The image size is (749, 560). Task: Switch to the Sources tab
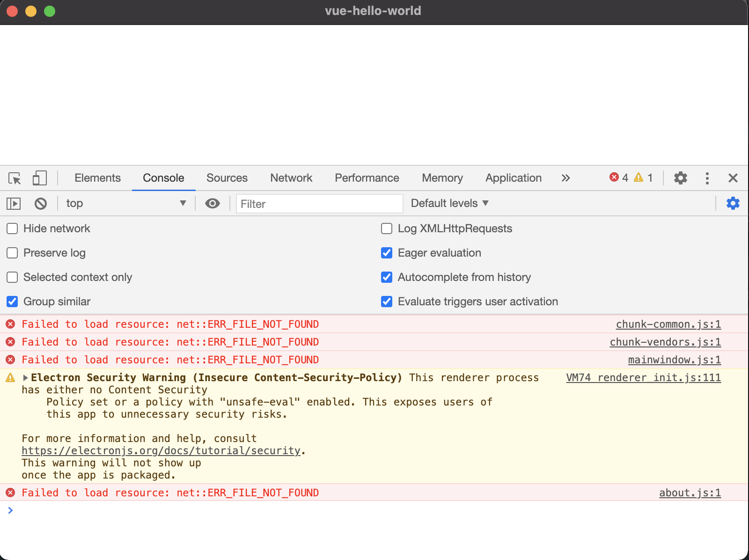227,178
